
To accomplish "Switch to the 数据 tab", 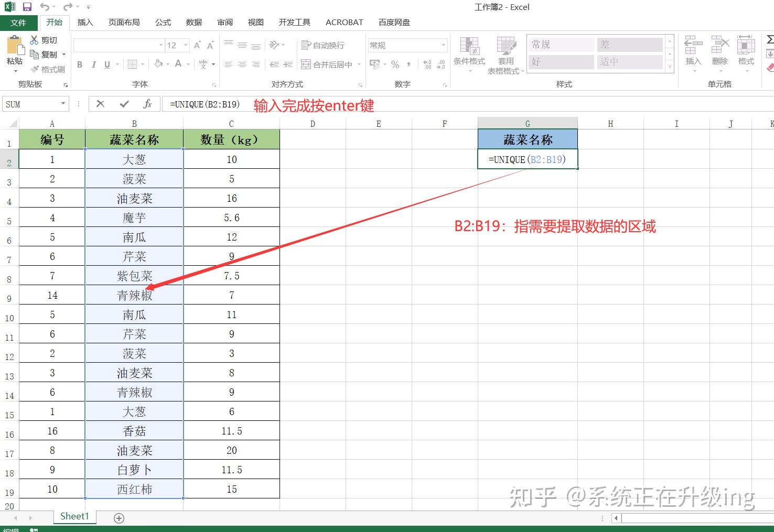I will tap(194, 22).
